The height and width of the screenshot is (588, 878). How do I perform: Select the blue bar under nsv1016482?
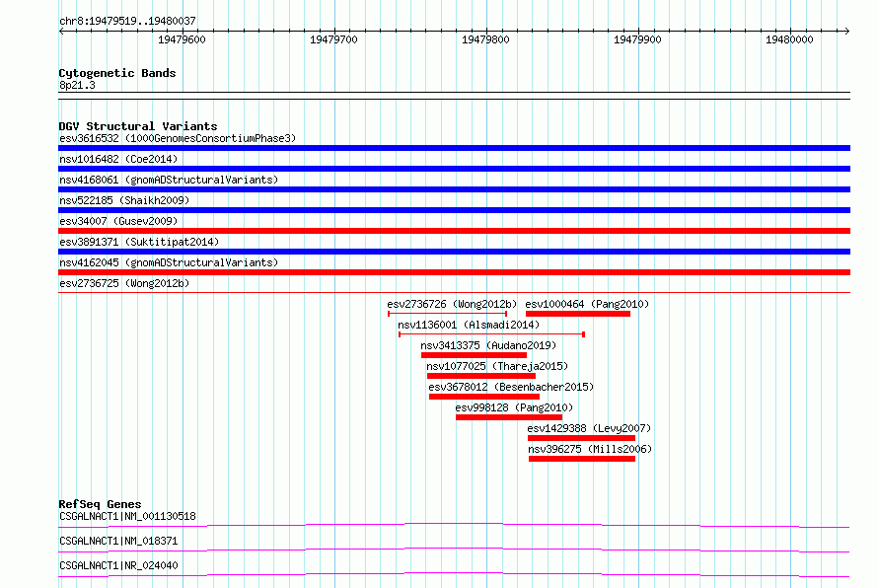(454, 169)
